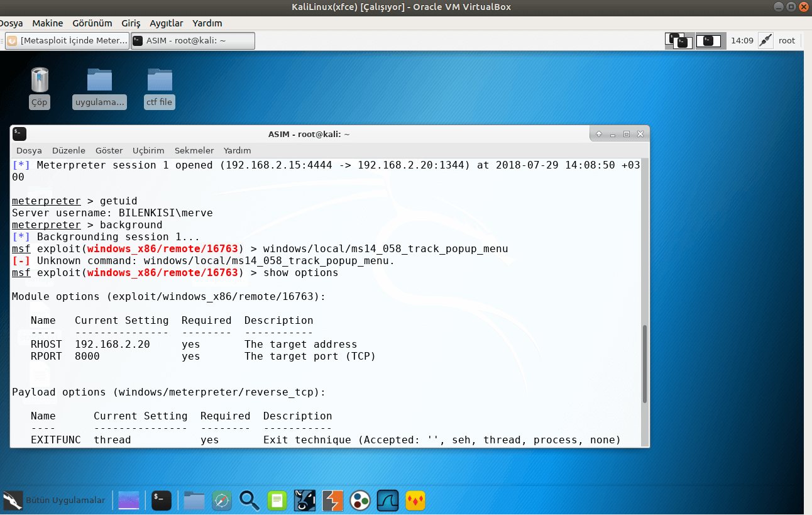The image size is (812, 515).
Task: Click RHOST value 192.168.2.20
Action: tap(112, 345)
